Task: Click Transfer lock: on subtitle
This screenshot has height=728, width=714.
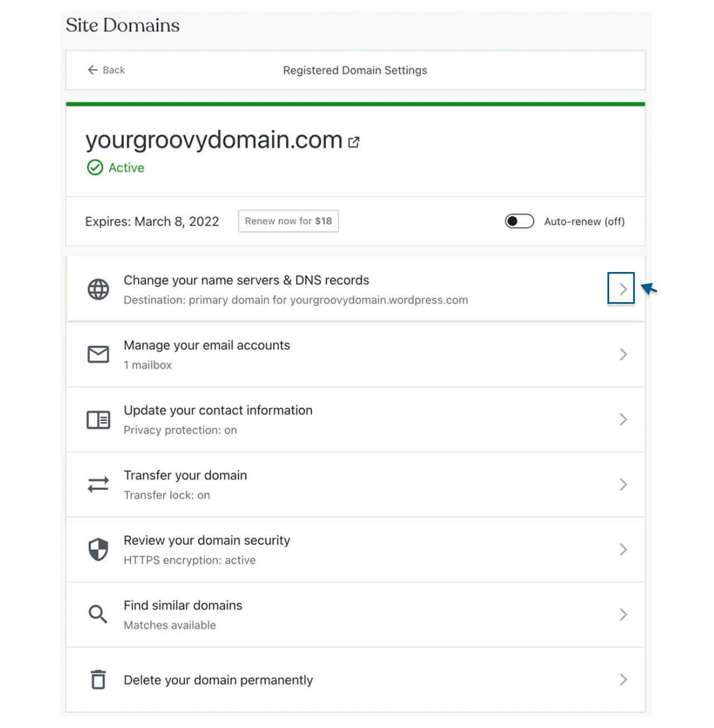Action: tap(167, 495)
